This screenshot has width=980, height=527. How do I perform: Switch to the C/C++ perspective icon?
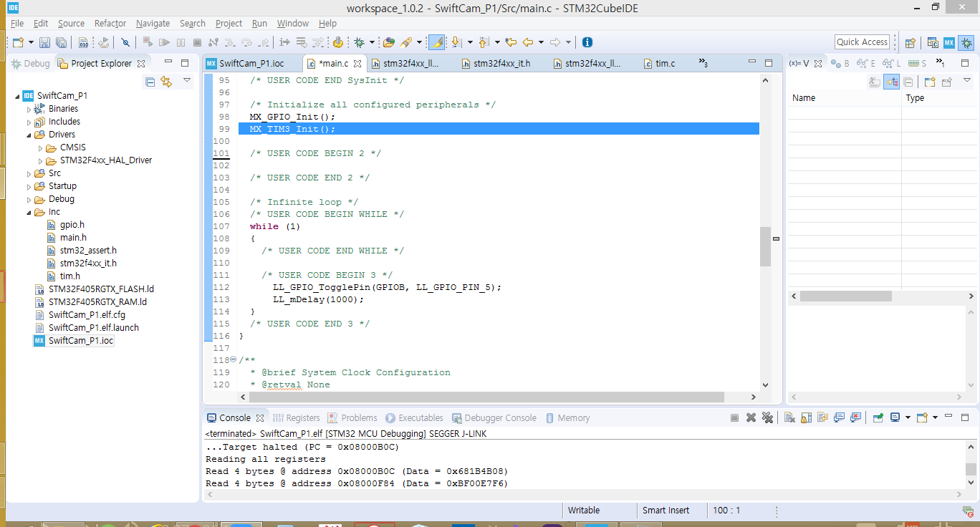click(x=933, y=43)
